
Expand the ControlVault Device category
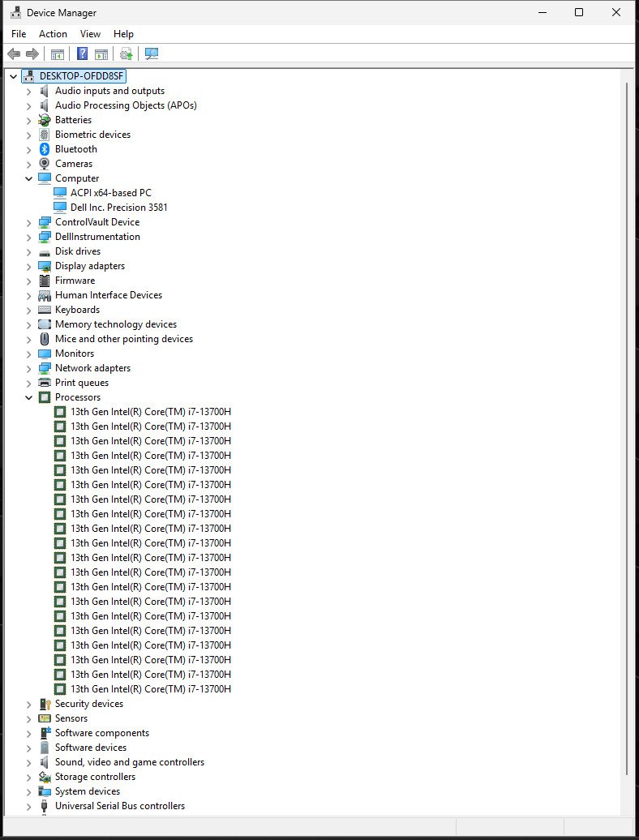click(x=29, y=222)
